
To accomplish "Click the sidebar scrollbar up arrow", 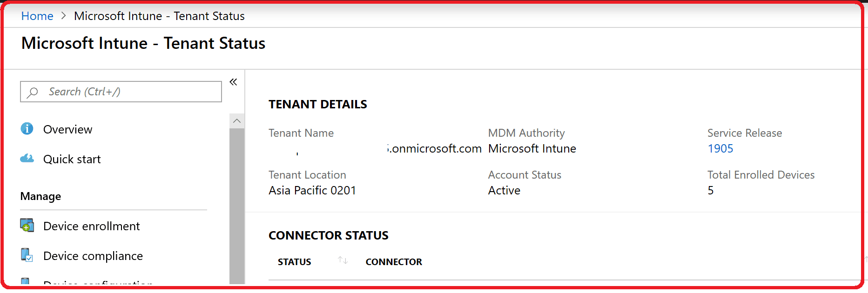I will click(x=237, y=121).
